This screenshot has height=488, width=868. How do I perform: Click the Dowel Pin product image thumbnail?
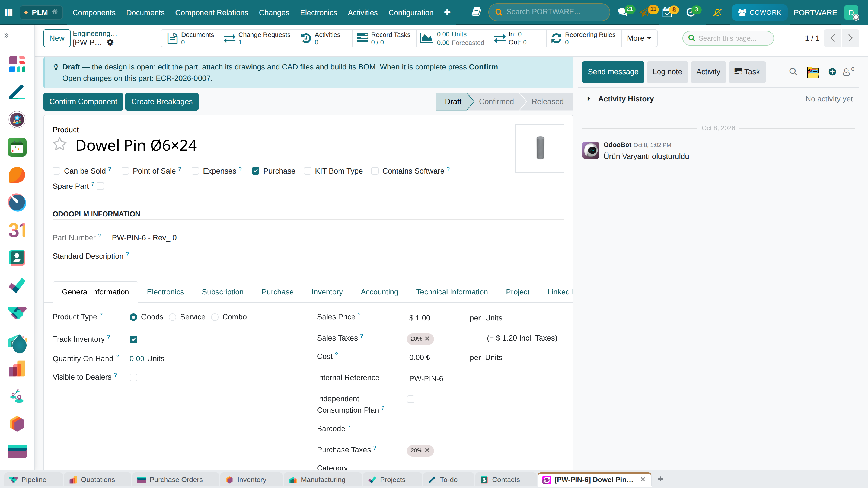pyautogui.click(x=540, y=148)
